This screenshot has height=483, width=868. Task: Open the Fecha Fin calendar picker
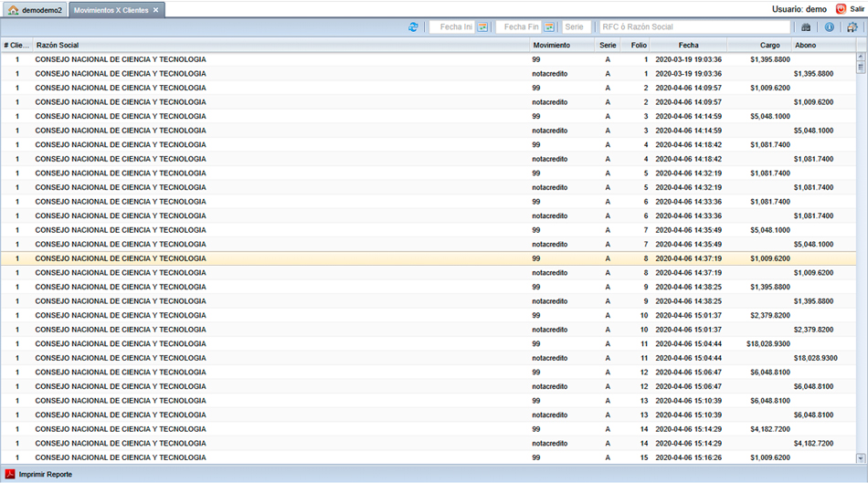(549, 27)
